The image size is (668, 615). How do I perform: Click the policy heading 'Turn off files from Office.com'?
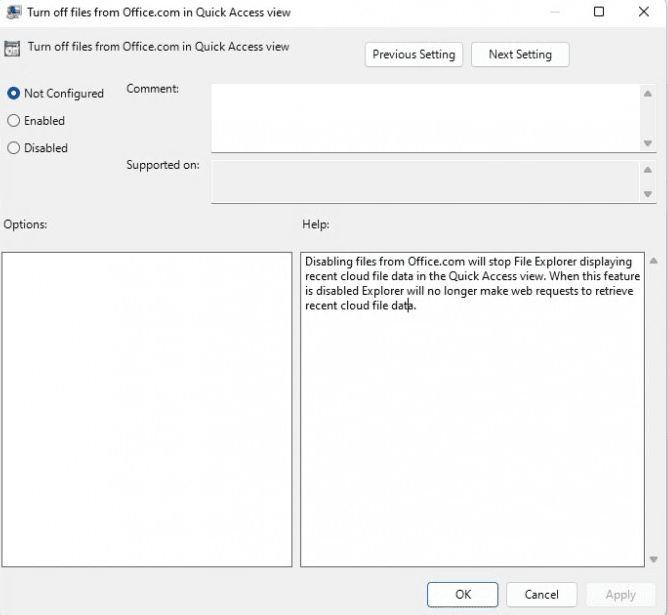point(158,46)
